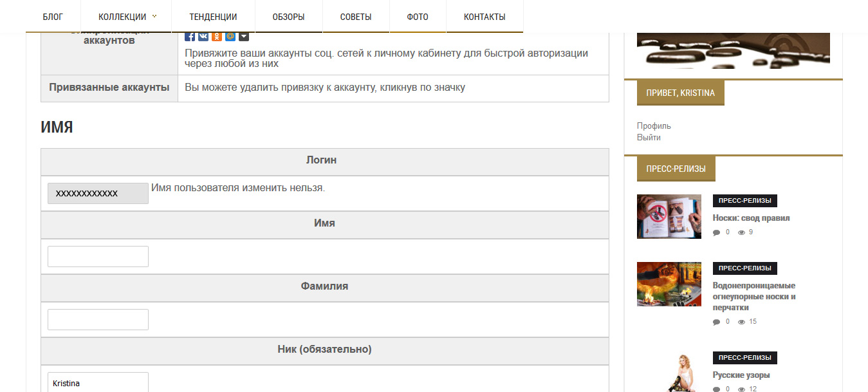Open the Русские узоры article thumbnail
The height and width of the screenshot is (392, 868).
(x=669, y=372)
